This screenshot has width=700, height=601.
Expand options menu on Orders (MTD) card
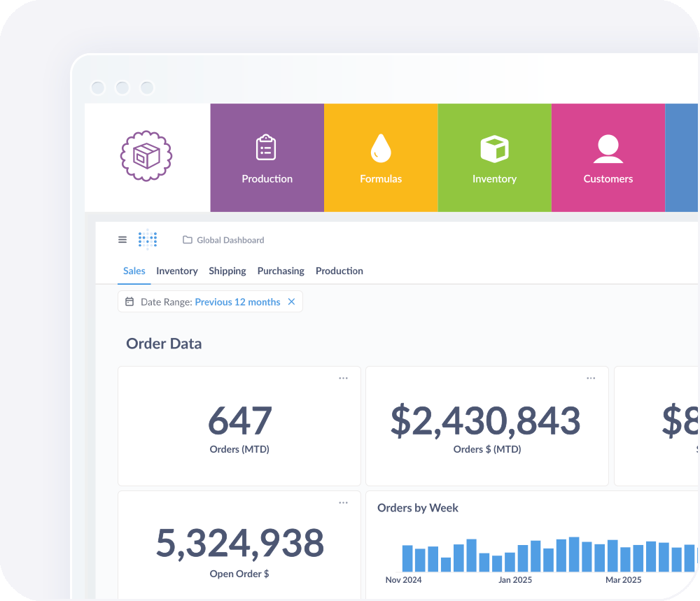click(x=343, y=379)
